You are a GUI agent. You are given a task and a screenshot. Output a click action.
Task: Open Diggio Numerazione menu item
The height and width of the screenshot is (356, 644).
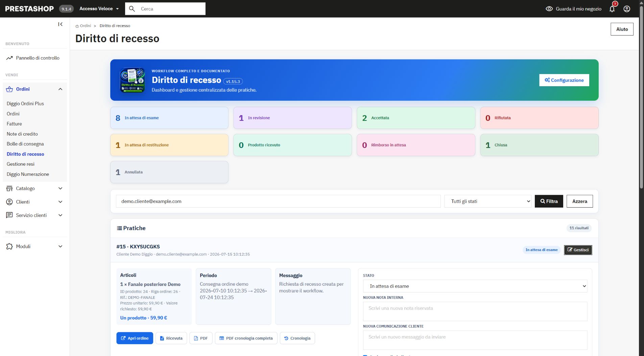point(28,174)
